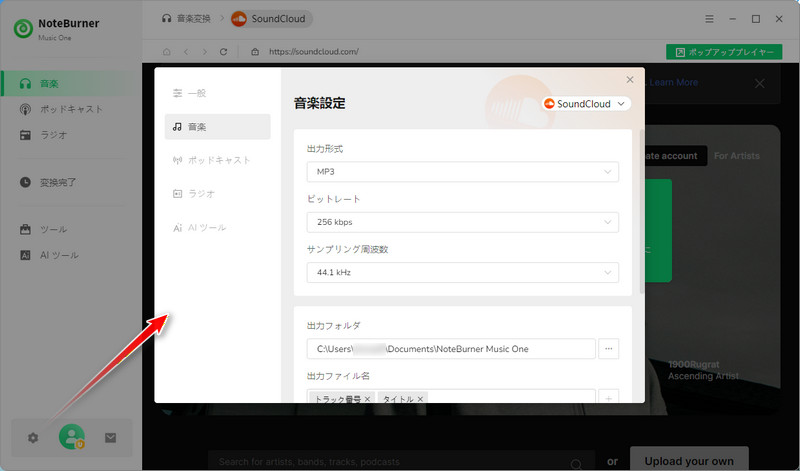
Task: Click the ポップアッププレイヤー button
Action: pos(724,52)
